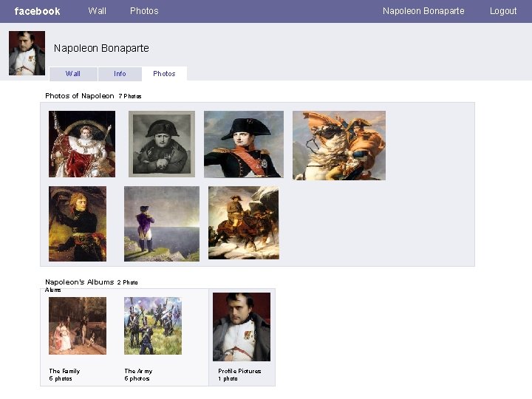This screenshot has width=532, height=399.
Task: Open the black-and-white Napoleon portrait photo
Action: tap(162, 144)
